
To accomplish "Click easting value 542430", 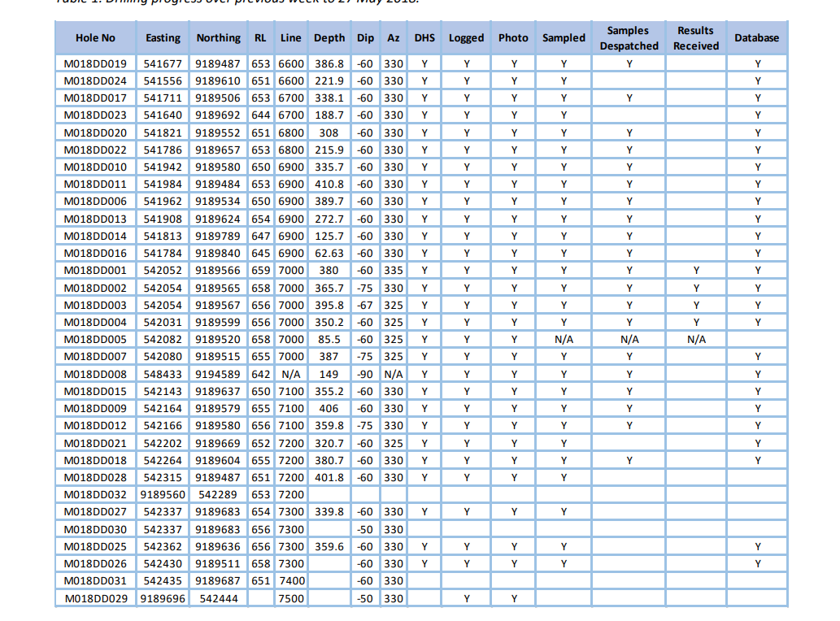I will coord(163,564).
